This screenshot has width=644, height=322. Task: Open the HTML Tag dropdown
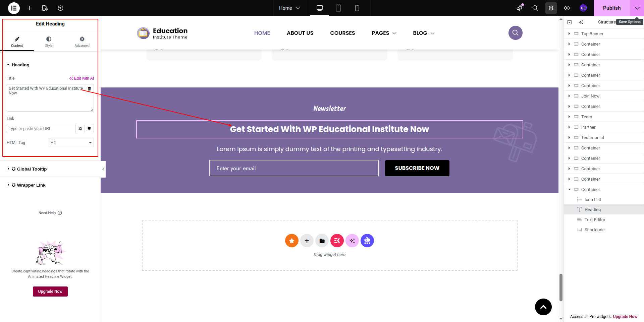[71, 143]
